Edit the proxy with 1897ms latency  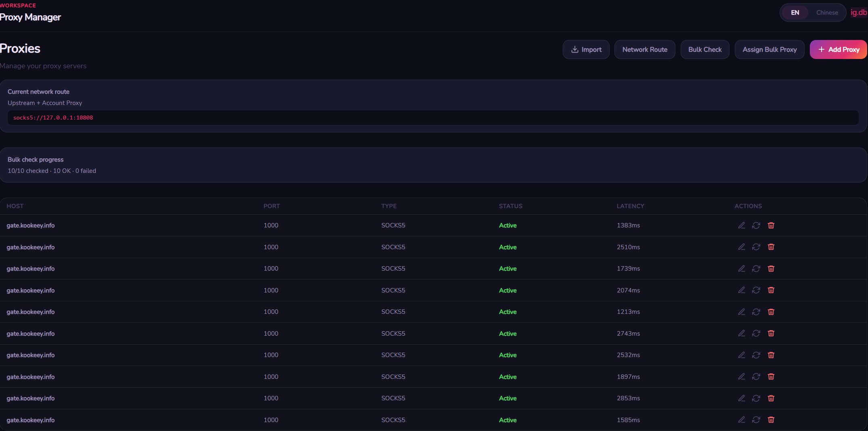[741, 376]
